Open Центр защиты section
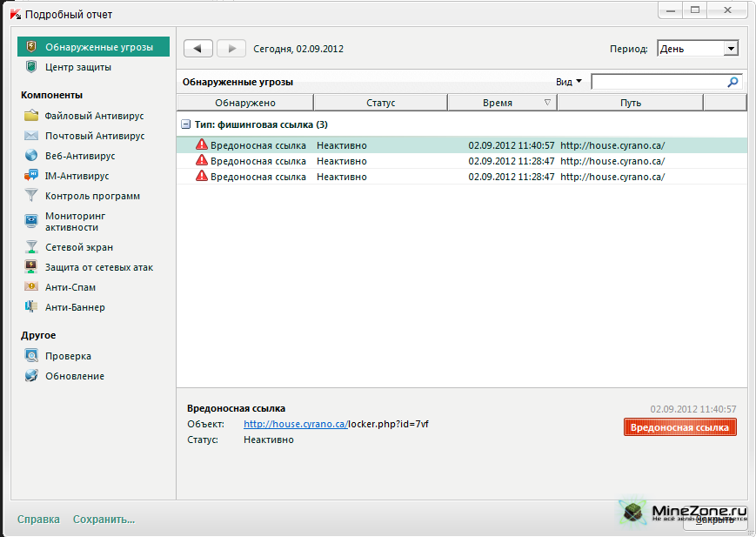The height and width of the screenshot is (537, 756). pyautogui.click(x=77, y=67)
